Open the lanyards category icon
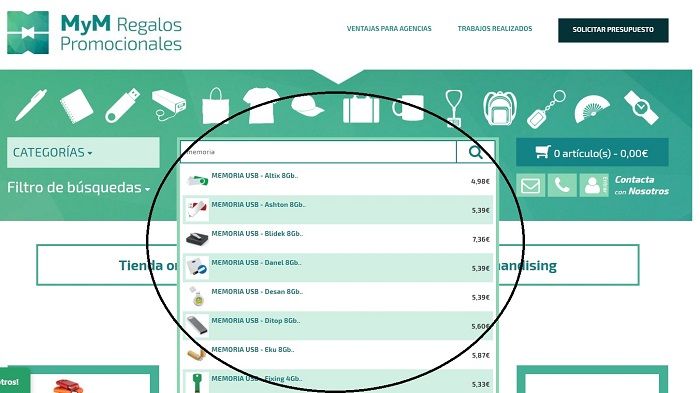 click(x=454, y=108)
